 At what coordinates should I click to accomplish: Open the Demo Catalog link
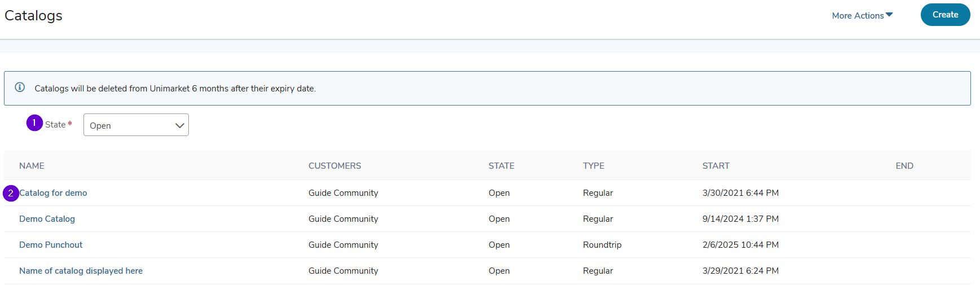(47, 219)
